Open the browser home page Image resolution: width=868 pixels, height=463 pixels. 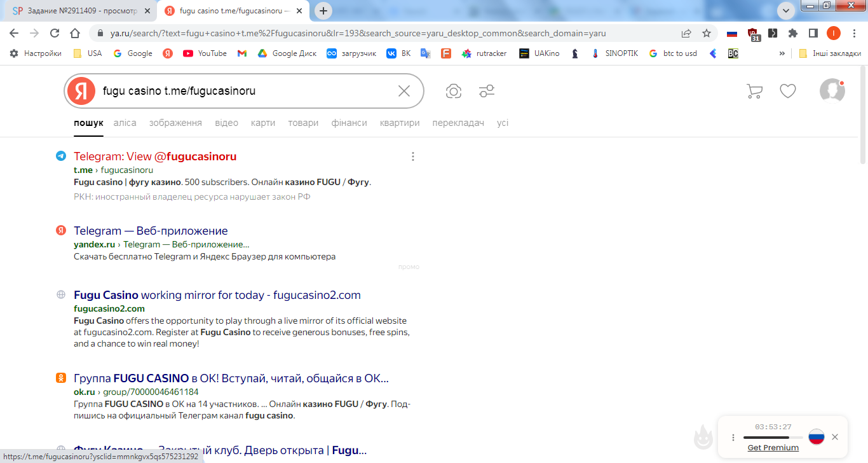75,33
